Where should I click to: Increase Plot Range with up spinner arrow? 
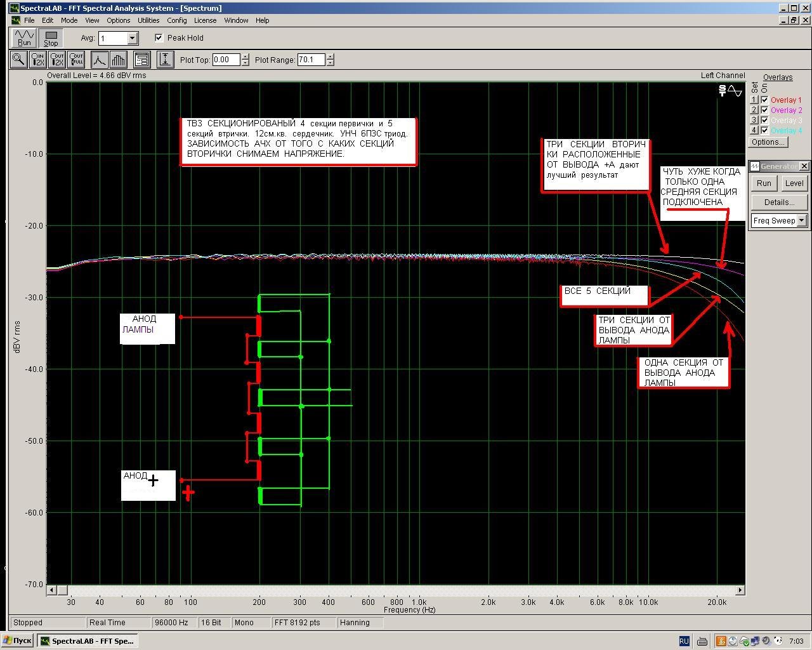click(x=331, y=56)
